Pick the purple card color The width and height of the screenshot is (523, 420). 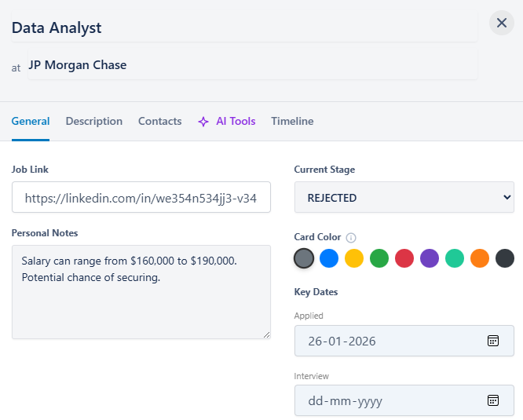[x=430, y=258]
